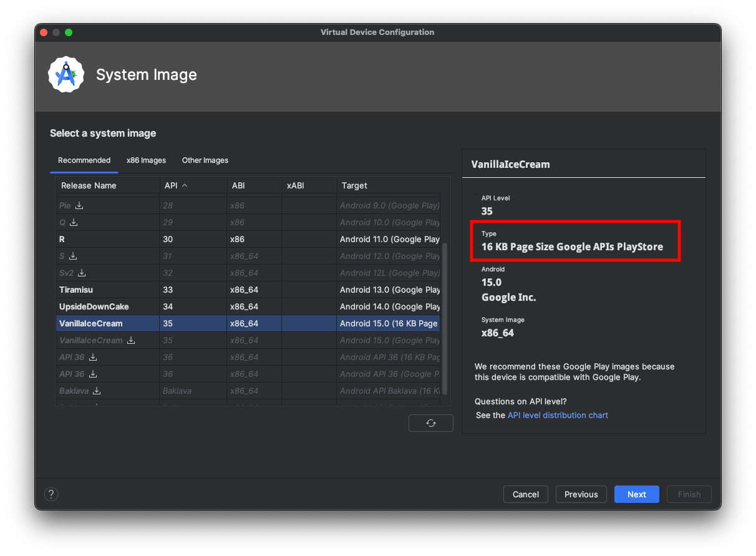Sort by the xABI column header

click(x=309, y=185)
